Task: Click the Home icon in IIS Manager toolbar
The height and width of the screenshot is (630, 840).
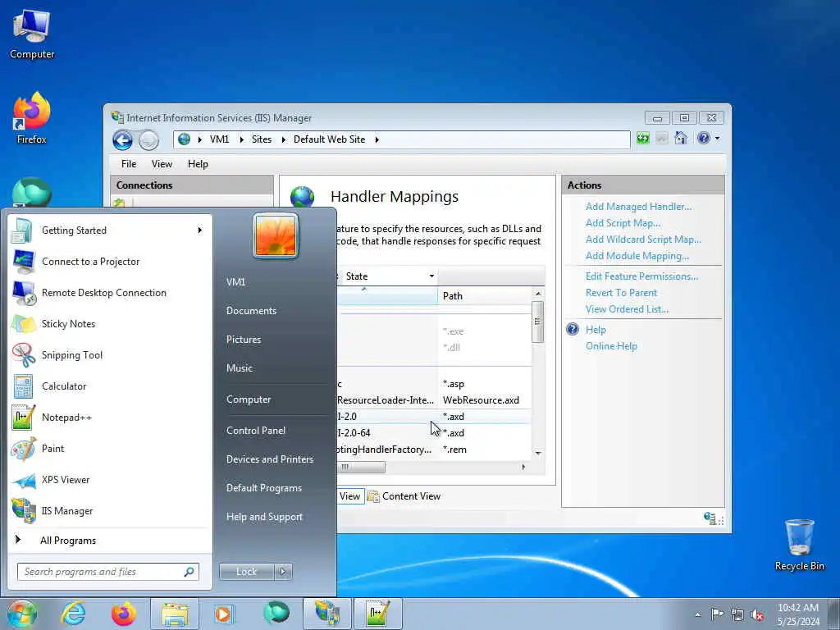Action: (680, 138)
